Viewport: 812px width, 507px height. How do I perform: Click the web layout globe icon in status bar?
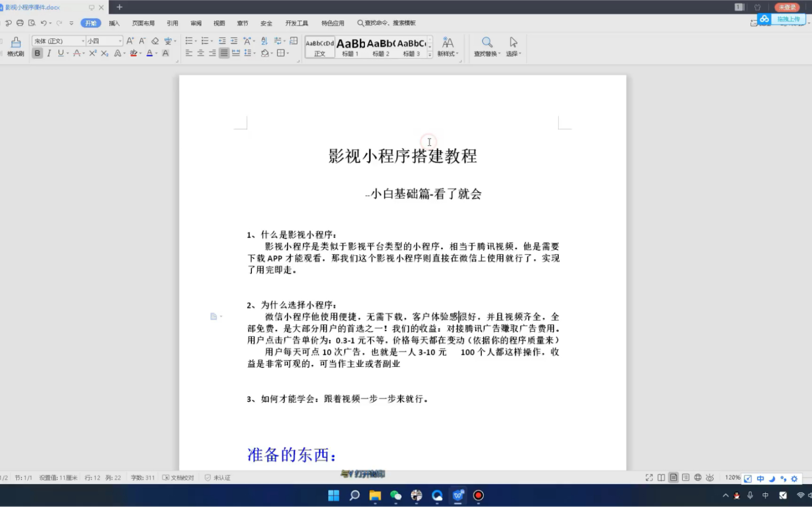698,477
